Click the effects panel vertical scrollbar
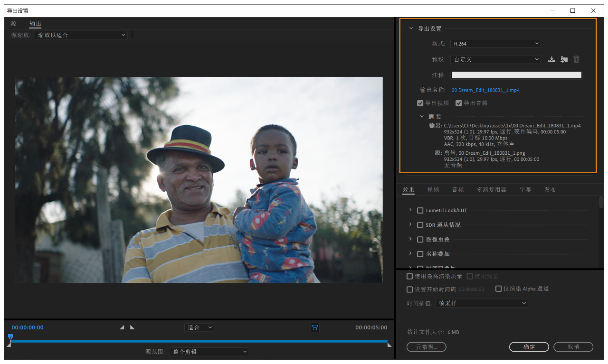608x364 pixels. [601, 202]
